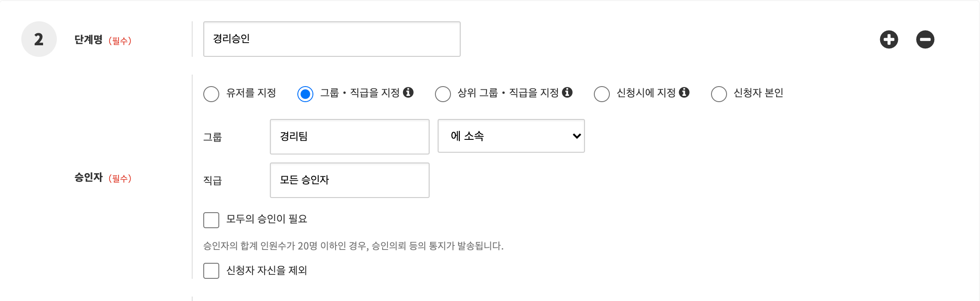980x301 pixels.
Task: Click the step number 2 circle
Action: point(39,39)
